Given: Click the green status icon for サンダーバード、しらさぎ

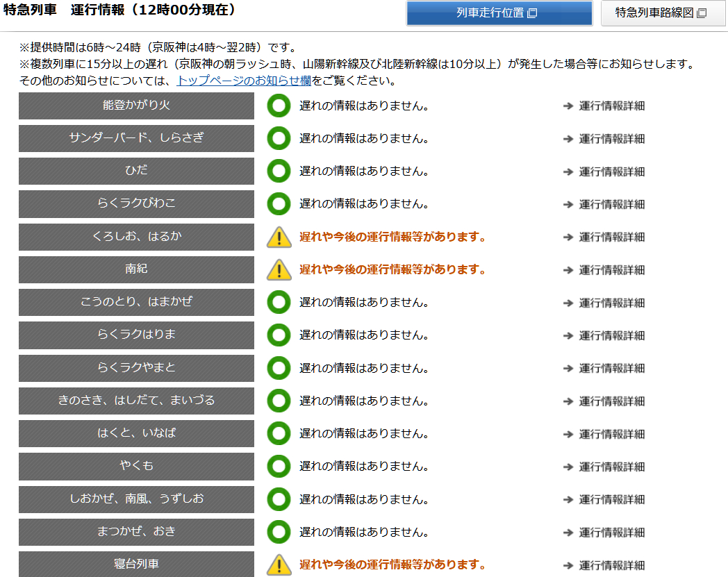Looking at the screenshot, I should [279, 138].
